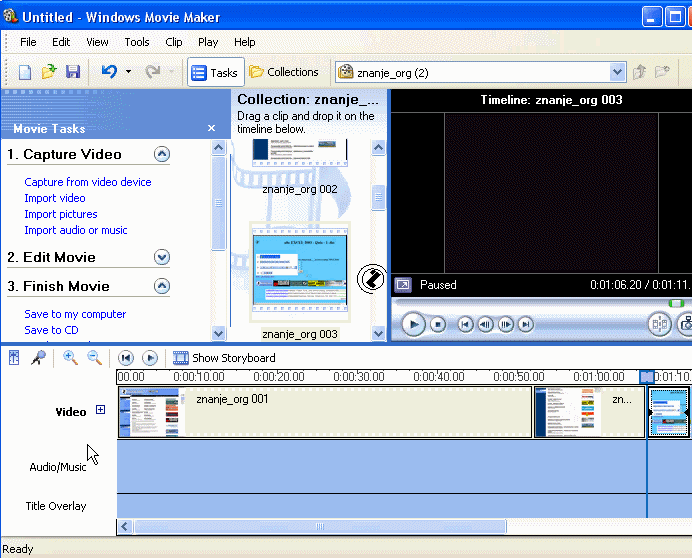Click the Play Timeline button
692x558 pixels.
point(150,358)
